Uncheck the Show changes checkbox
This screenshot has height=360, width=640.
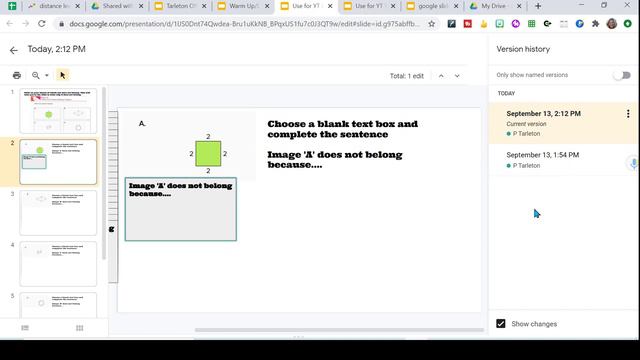point(501,324)
